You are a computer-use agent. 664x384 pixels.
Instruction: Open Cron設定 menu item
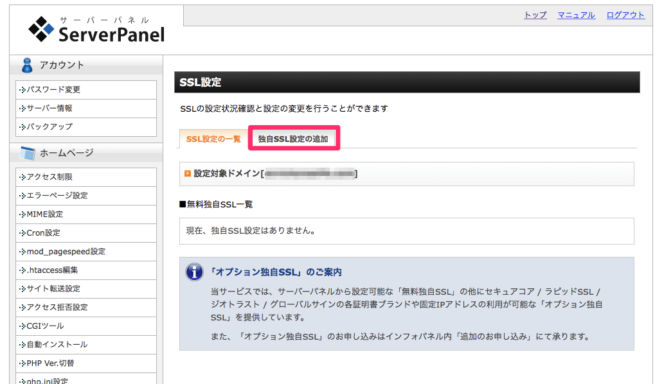click(x=86, y=233)
